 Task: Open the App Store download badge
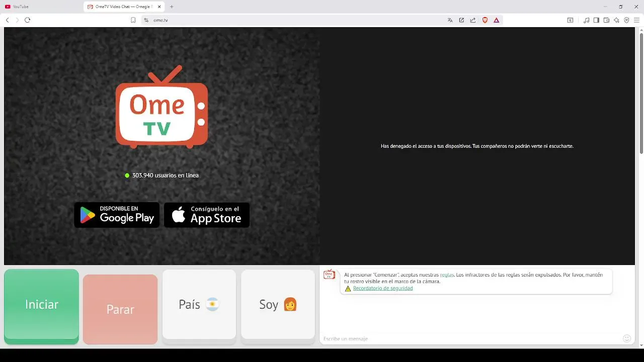[207, 215]
